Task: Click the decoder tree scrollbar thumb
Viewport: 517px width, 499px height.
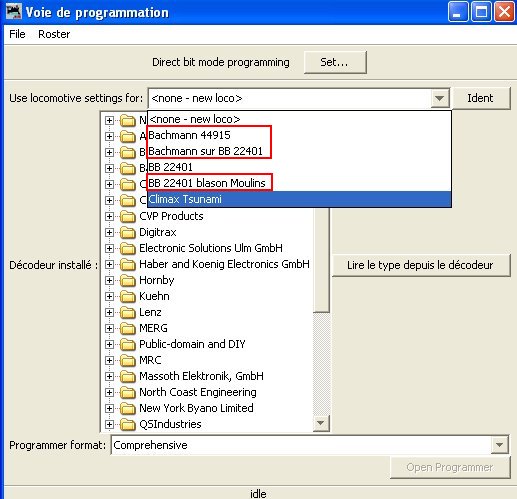Action: [x=321, y=260]
